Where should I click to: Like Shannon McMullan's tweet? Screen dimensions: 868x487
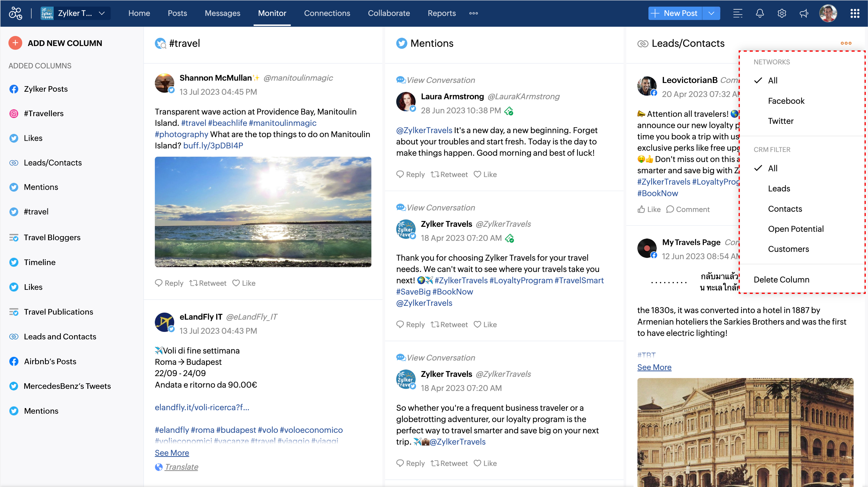[244, 283]
